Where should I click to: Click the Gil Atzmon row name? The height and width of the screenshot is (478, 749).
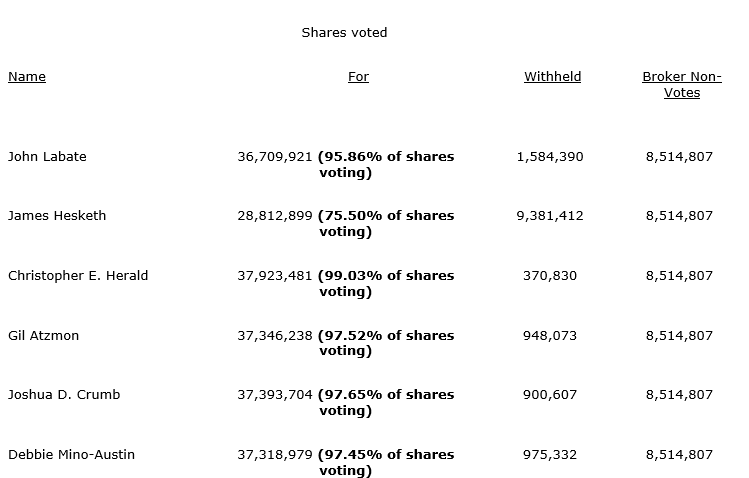coord(43,336)
